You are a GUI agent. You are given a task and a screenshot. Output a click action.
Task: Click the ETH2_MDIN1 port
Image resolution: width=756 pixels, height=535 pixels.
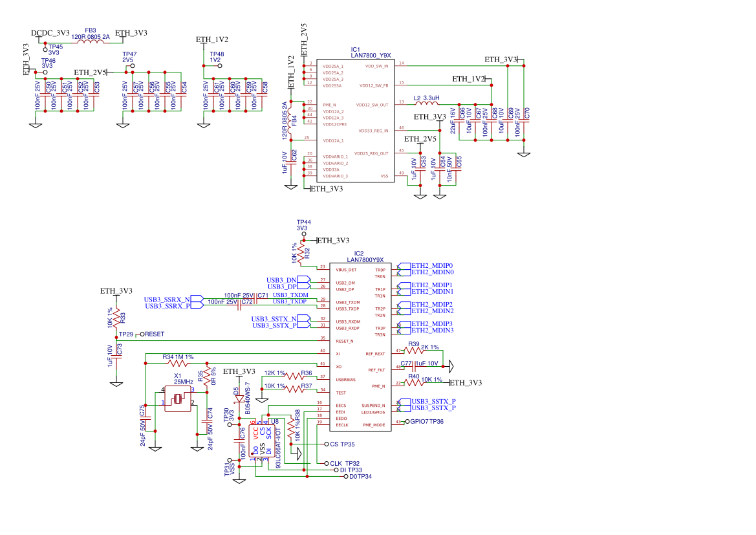404,292
